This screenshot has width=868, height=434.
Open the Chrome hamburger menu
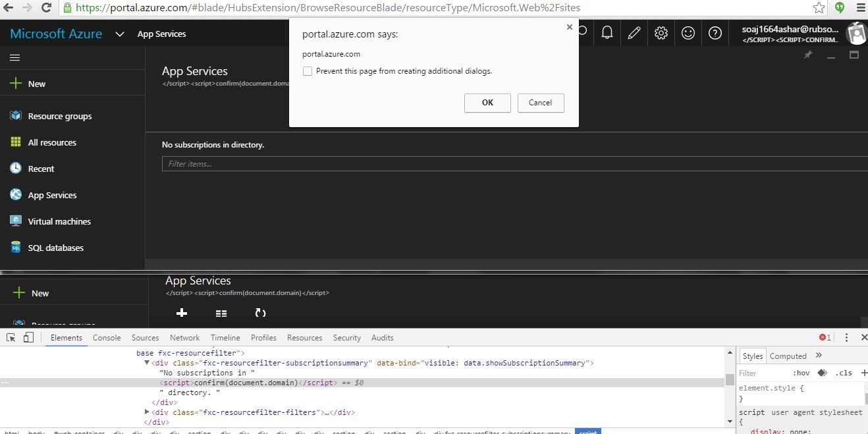[x=860, y=8]
